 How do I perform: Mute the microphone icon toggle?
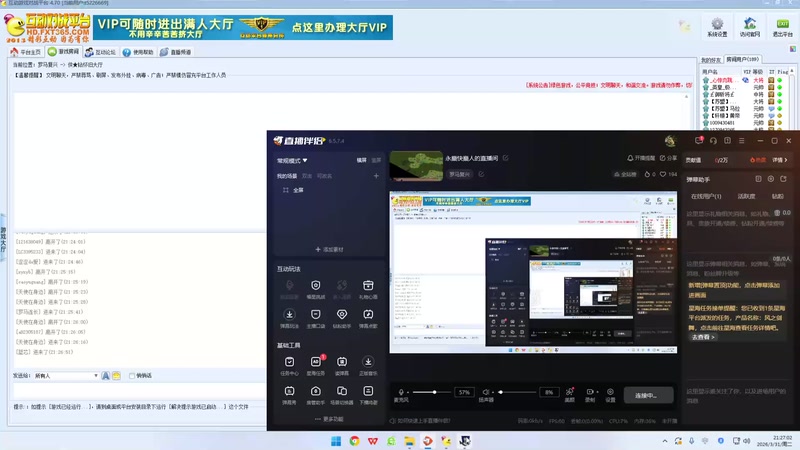tap(401, 392)
